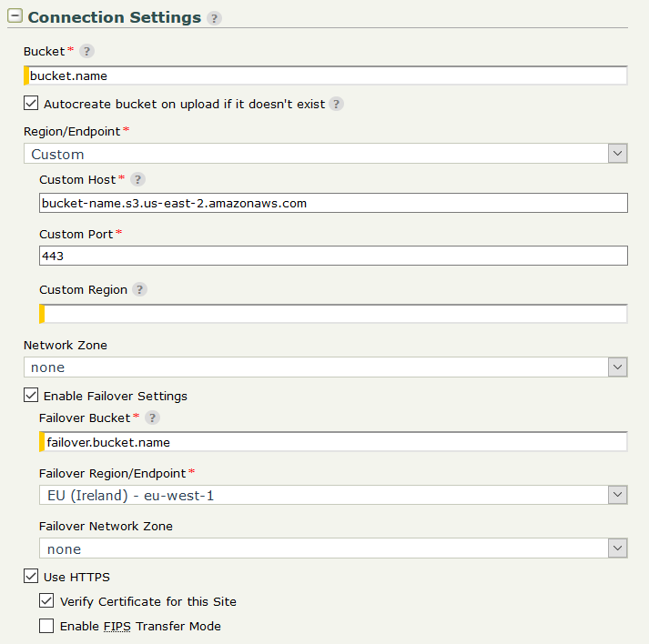Toggle Autocreate bucket on upload checkbox
Image resolution: width=649 pixels, height=644 pixels.
pyautogui.click(x=31, y=104)
